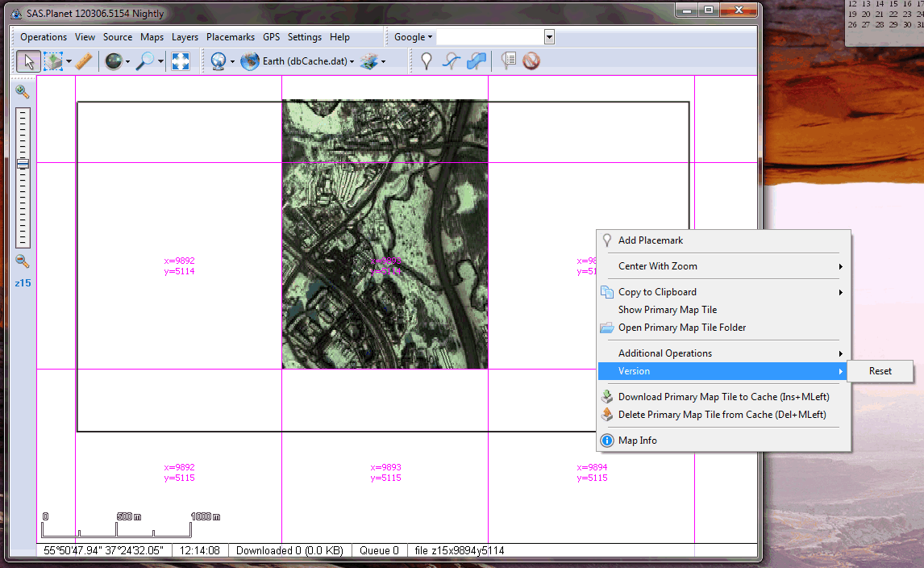Select the arrow cursor move tool
Viewport: 924px width, 568px height.
point(28,61)
